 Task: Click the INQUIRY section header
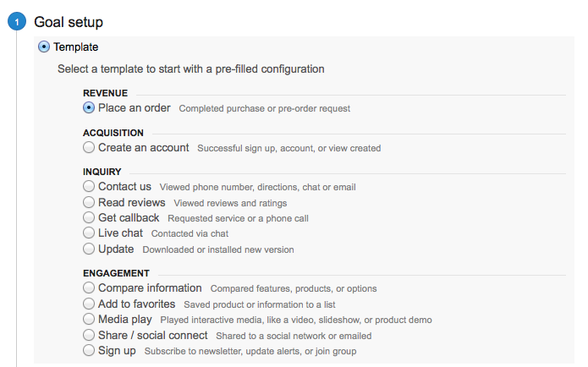click(102, 172)
